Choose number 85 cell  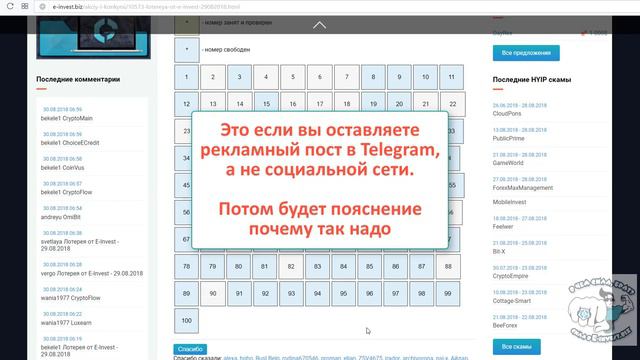click(369, 267)
